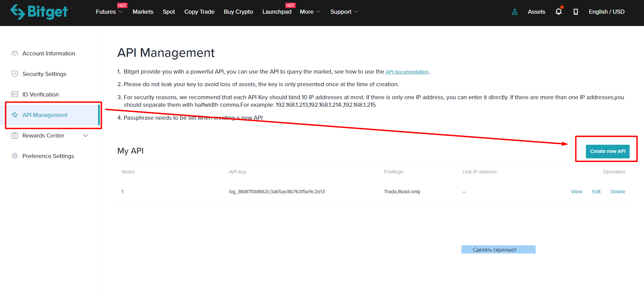Click the Сделать скриншот button
This screenshot has height=299, width=644.
[498, 249]
